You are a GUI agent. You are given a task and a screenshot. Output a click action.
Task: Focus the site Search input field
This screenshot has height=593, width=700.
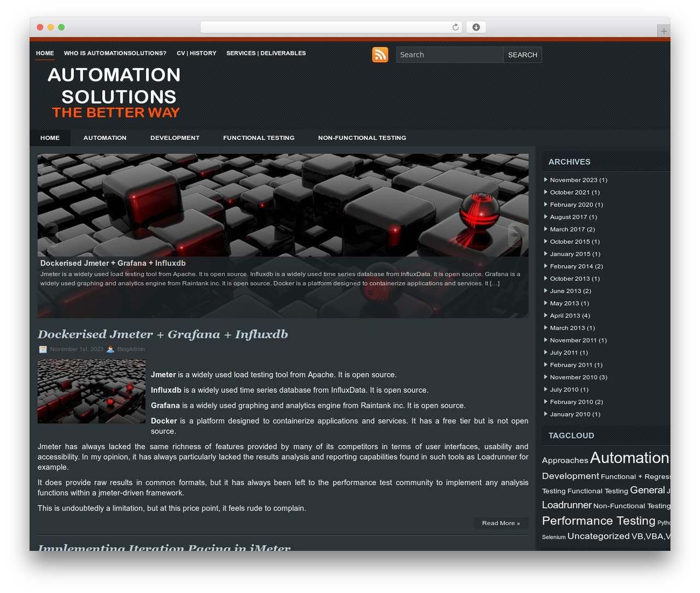tap(450, 55)
